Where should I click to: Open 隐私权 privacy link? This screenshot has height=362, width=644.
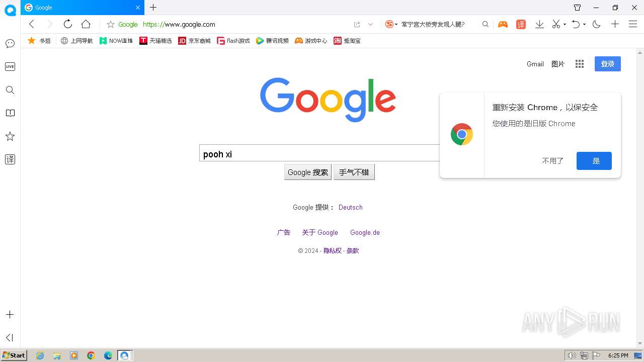point(332,250)
